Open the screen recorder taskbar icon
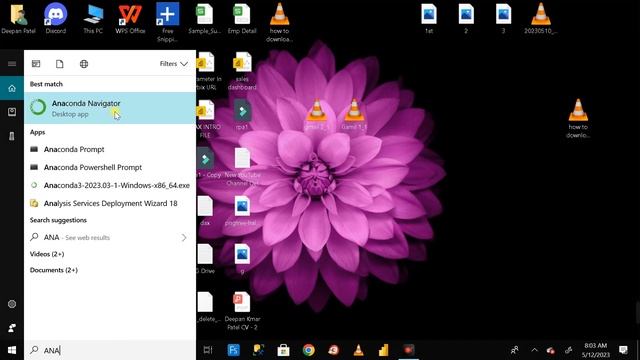 click(x=409, y=350)
